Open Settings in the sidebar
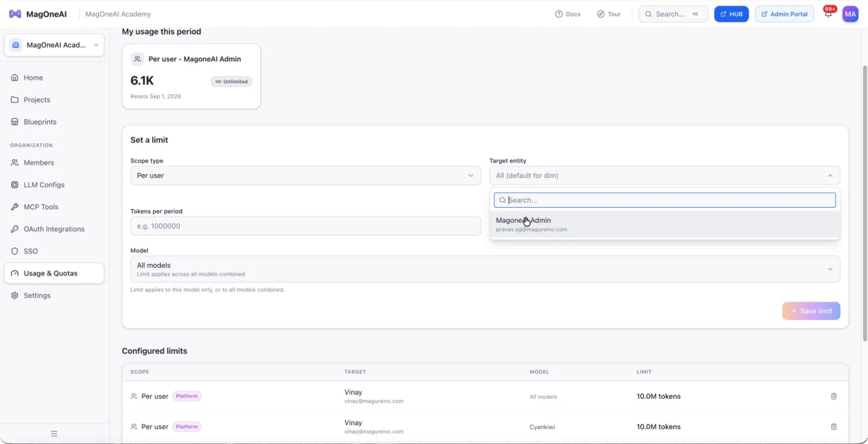 point(54,295)
